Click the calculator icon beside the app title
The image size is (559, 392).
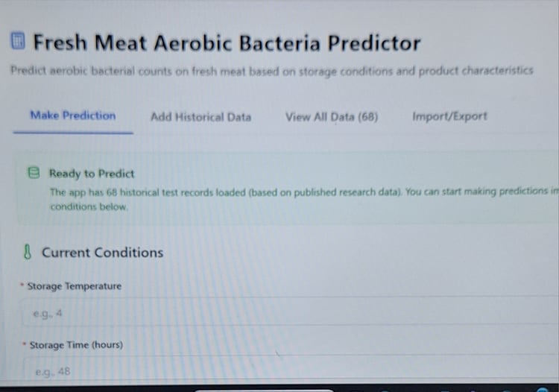click(x=19, y=41)
